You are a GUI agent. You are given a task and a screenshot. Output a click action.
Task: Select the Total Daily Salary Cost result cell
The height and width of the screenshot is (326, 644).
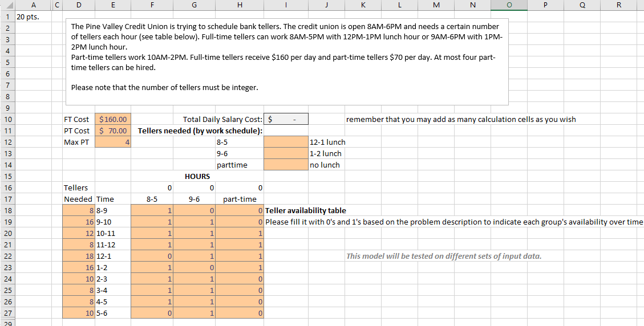286,120
